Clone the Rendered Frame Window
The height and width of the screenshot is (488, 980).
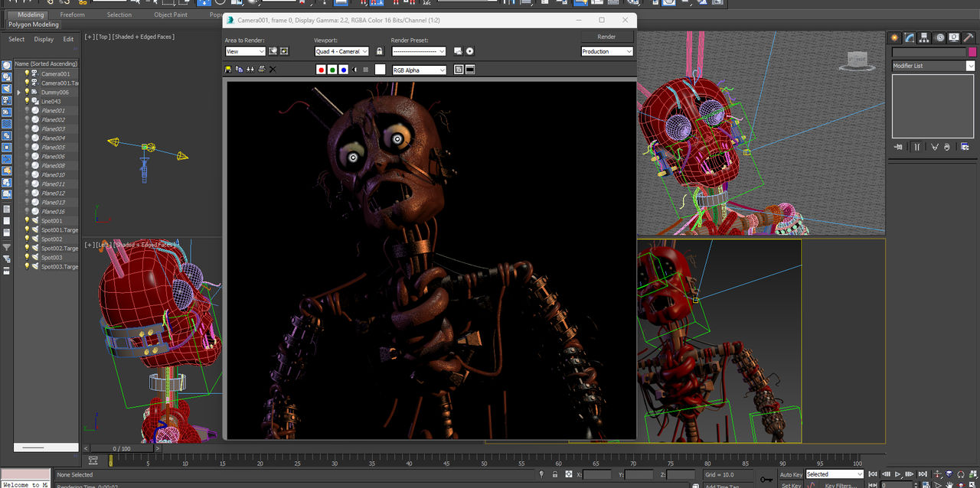point(250,69)
